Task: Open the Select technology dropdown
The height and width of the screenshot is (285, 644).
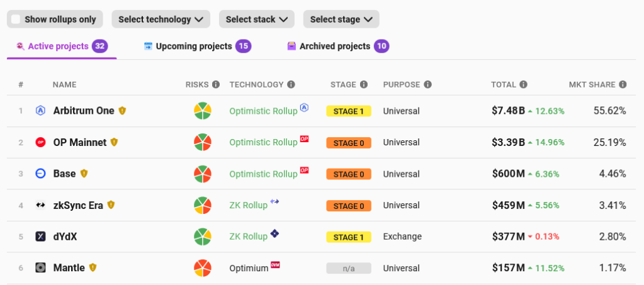Action: [x=161, y=20]
